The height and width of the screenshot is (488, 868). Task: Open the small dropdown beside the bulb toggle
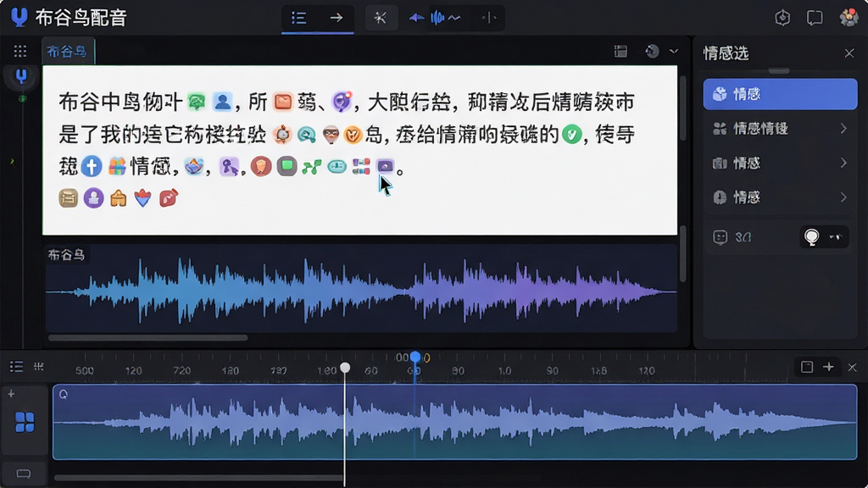click(835, 237)
